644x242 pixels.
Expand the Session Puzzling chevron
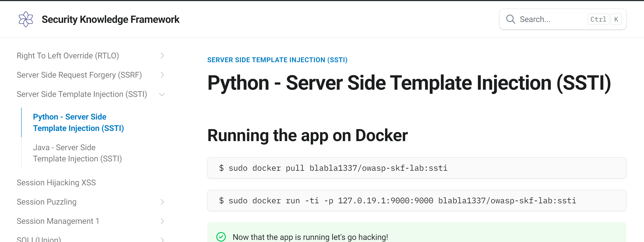162,202
